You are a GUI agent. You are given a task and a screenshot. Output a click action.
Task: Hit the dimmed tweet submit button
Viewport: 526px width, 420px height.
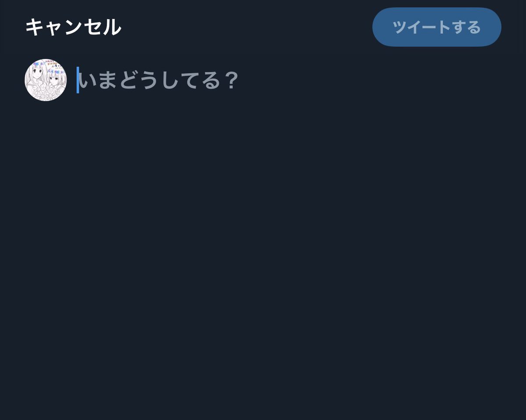(x=437, y=27)
